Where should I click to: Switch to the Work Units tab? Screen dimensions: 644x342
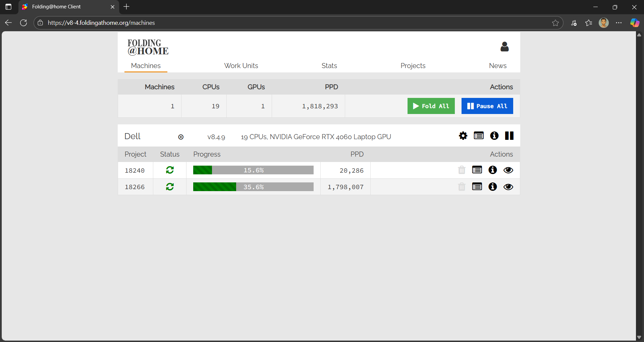pyautogui.click(x=241, y=66)
